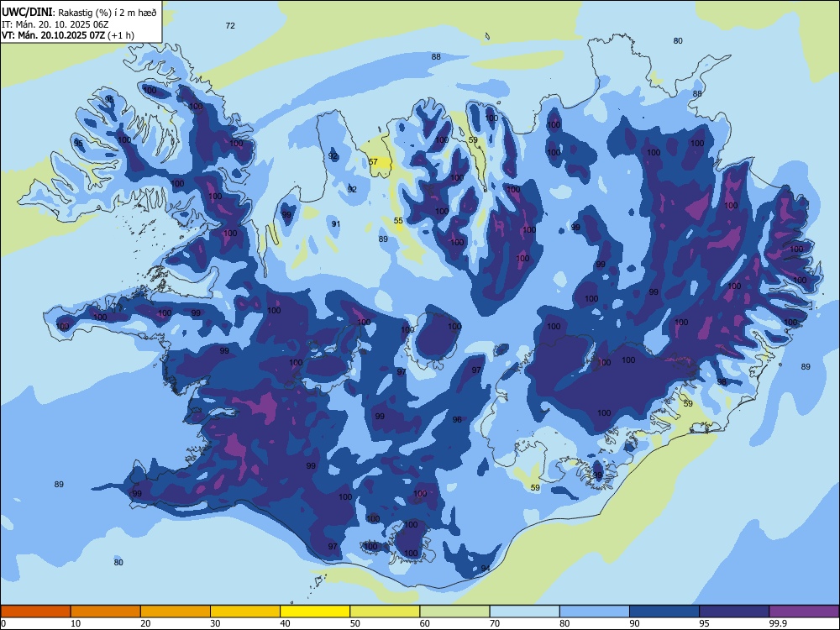Pick the light green 60–70 legend swatch

[454, 612]
